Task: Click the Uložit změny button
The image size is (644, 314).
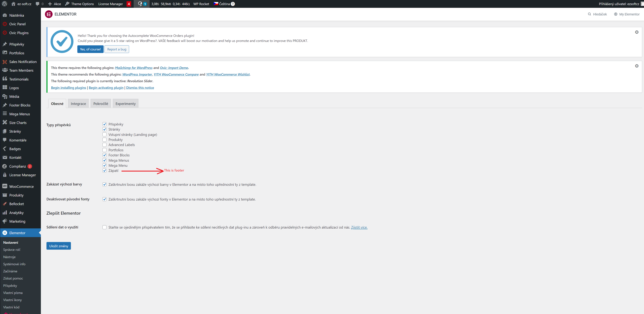Action: tap(59, 246)
